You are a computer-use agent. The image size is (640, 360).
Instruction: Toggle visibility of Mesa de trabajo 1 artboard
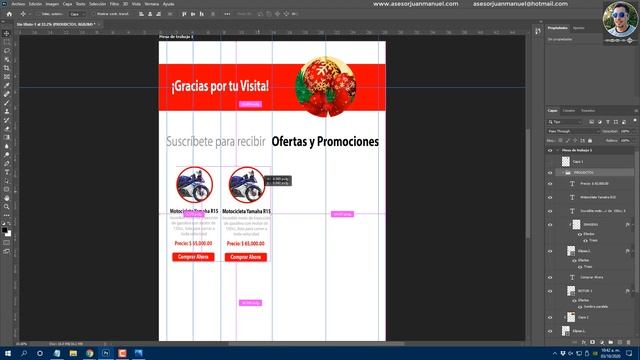click(x=550, y=150)
